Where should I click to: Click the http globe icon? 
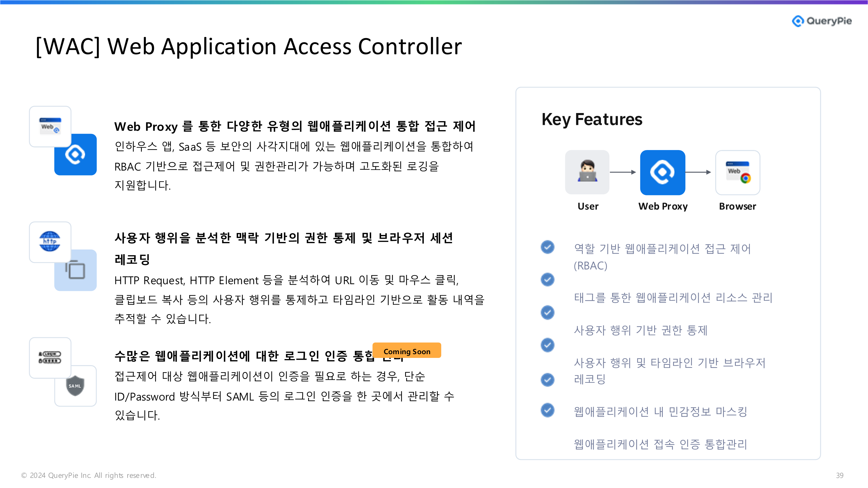(50, 241)
